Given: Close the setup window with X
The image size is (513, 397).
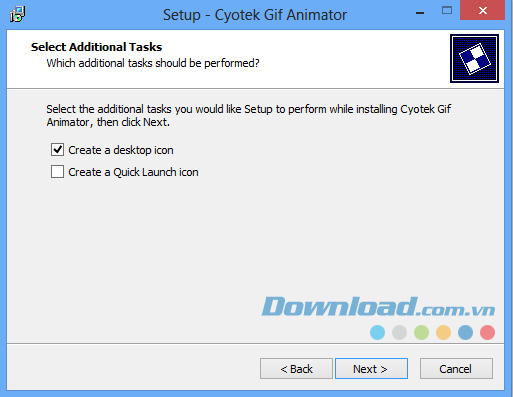Looking at the screenshot, I should pos(482,10).
